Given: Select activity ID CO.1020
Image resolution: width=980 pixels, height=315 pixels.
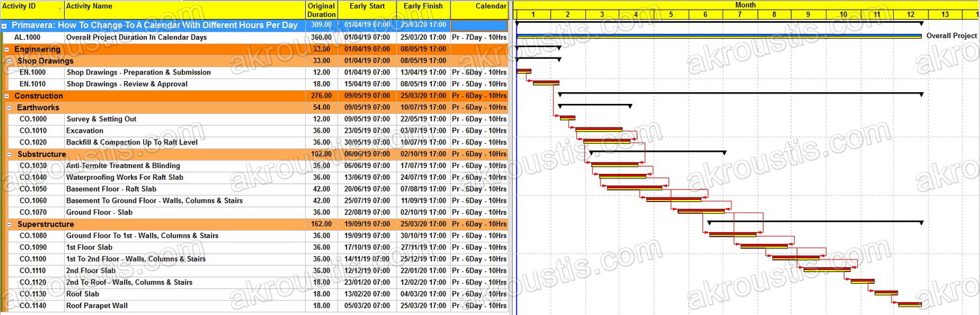Looking at the screenshot, I should (33, 142).
